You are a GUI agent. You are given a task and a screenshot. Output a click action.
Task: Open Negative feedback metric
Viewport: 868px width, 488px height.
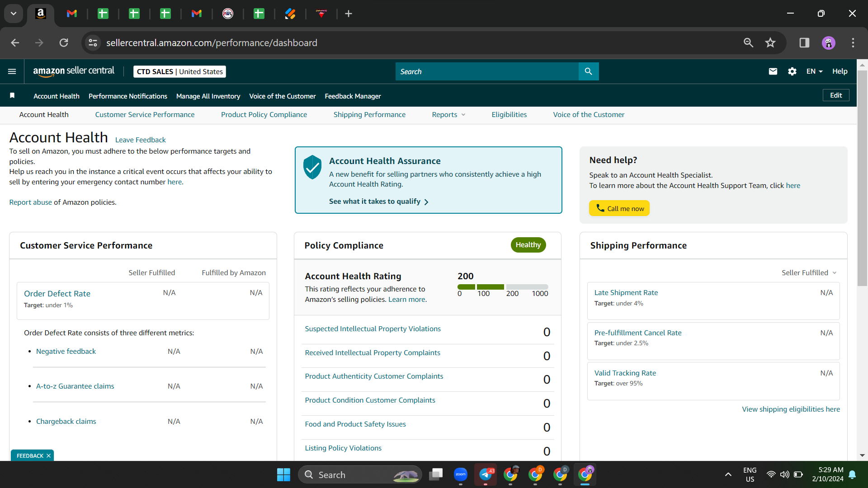coord(66,352)
